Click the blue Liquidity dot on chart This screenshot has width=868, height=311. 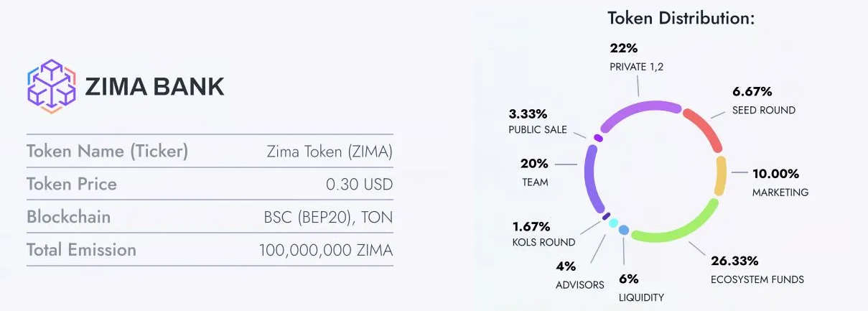pyautogui.click(x=624, y=230)
